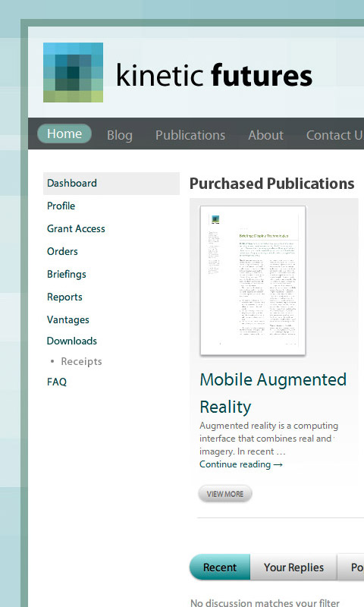The width and height of the screenshot is (364, 607).
Task: Click the VIEW MORE button
Action: click(x=225, y=495)
